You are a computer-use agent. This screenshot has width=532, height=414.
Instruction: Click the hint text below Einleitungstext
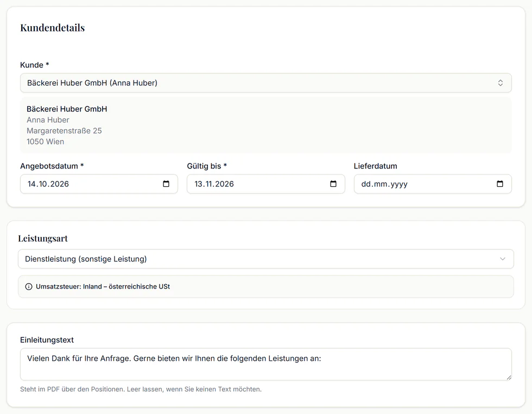tap(141, 389)
